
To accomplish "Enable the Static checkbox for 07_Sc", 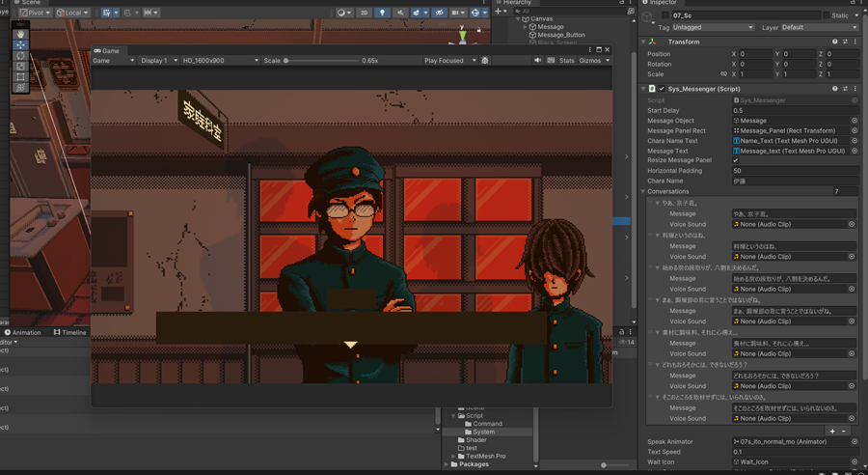I will coord(827,15).
